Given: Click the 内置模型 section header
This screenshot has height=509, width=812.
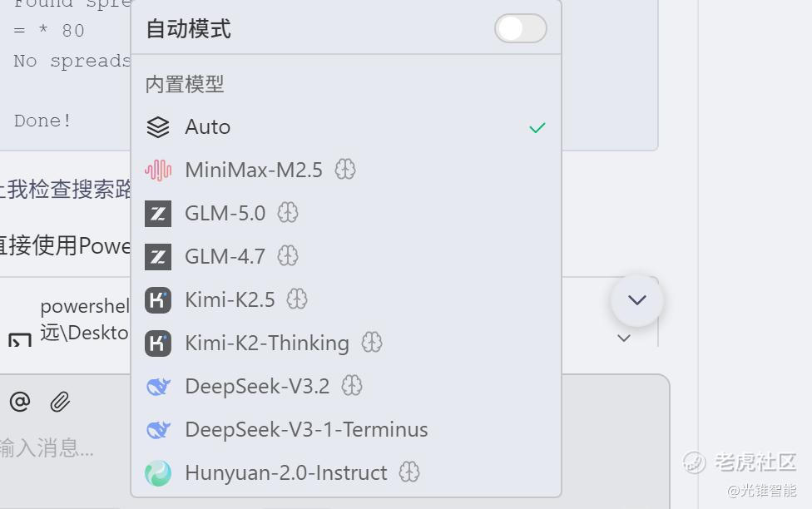Looking at the screenshot, I should [185, 84].
